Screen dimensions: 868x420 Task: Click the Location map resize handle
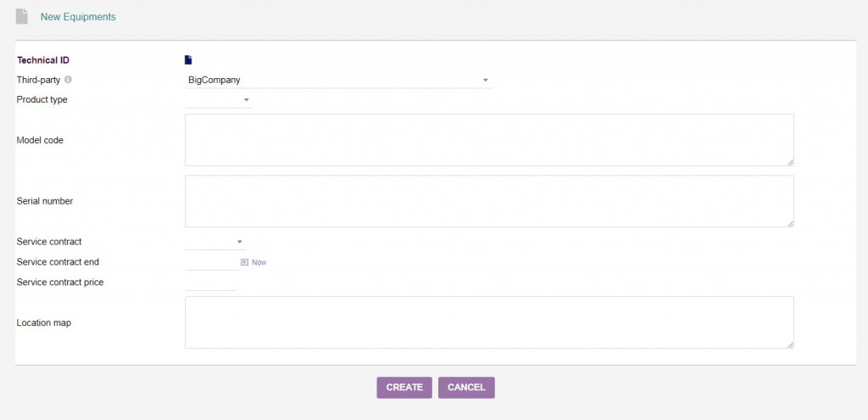click(790, 344)
